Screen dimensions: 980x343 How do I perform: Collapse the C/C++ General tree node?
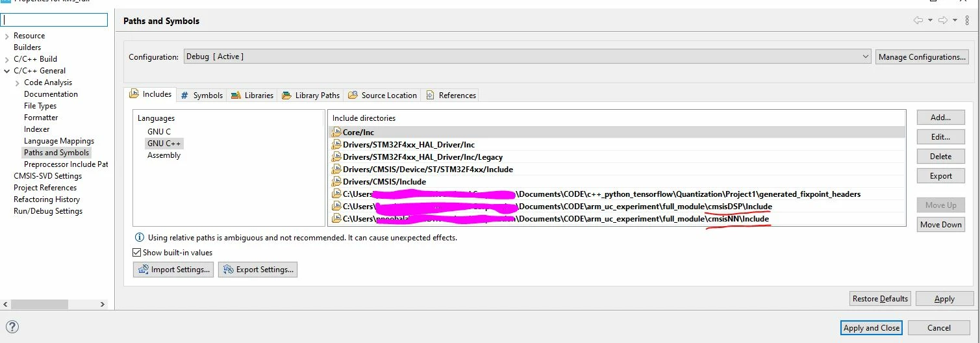[x=6, y=71]
